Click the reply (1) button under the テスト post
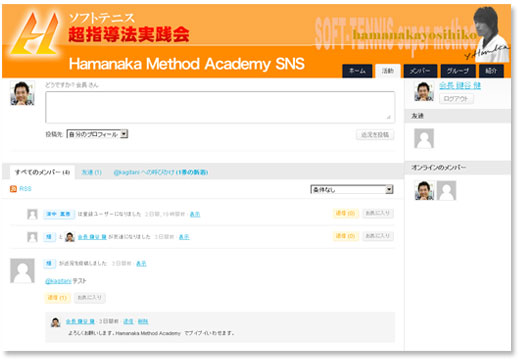The width and height of the screenshot is (520, 361). pyautogui.click(x=57, y=298)
